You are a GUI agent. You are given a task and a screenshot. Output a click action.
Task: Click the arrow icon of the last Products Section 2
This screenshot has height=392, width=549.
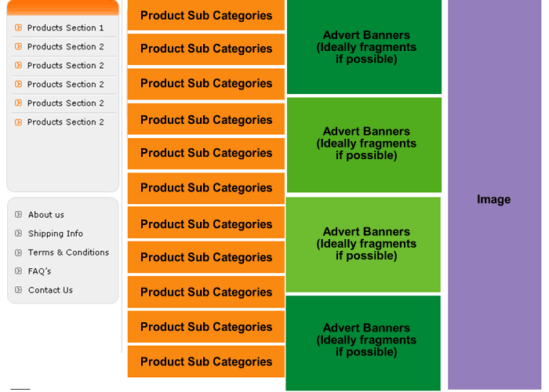click(x=19, y=122)
